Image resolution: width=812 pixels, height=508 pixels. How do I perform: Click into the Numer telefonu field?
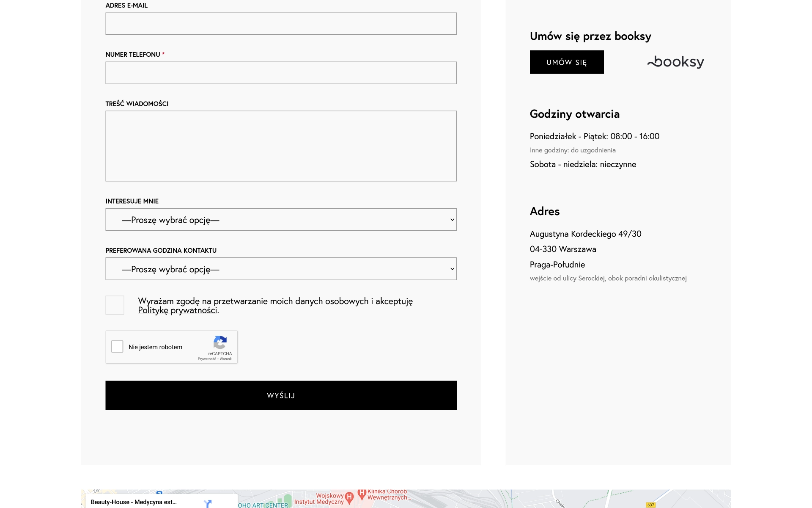click(x=281, y=73)
